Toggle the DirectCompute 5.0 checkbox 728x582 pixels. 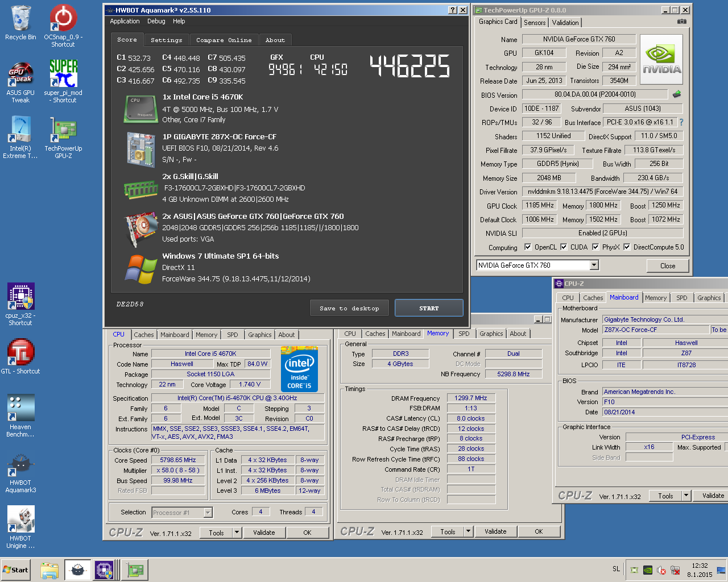627,247
